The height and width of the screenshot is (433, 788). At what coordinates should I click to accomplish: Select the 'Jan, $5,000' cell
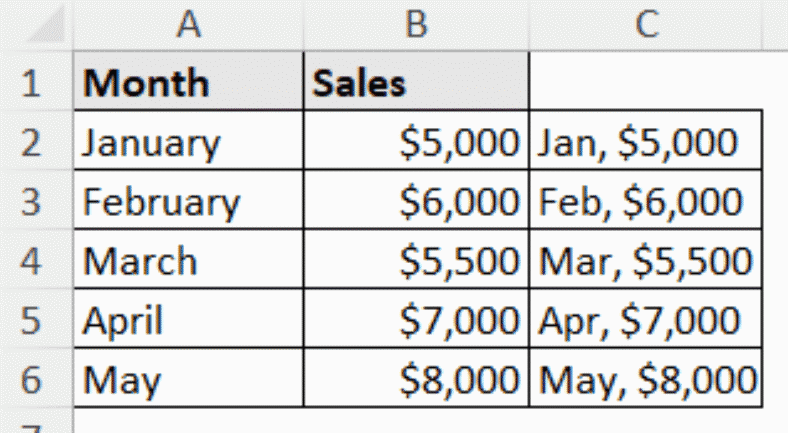[x=646, y=142]
